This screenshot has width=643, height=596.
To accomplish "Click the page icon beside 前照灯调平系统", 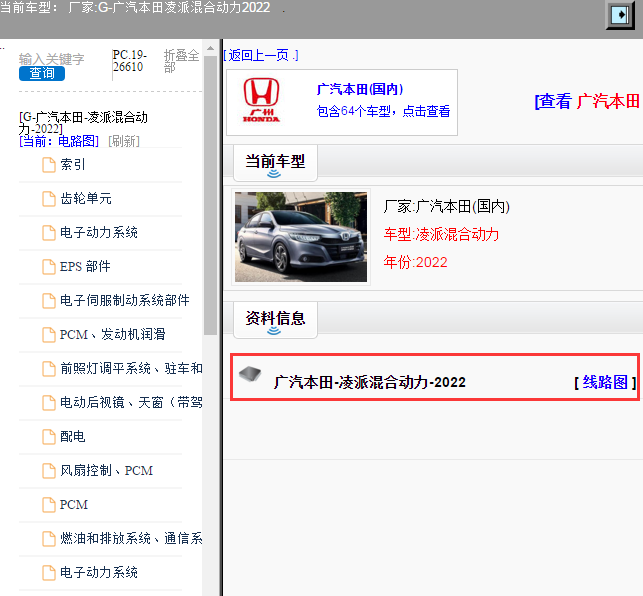I will [x=49, y=369].
